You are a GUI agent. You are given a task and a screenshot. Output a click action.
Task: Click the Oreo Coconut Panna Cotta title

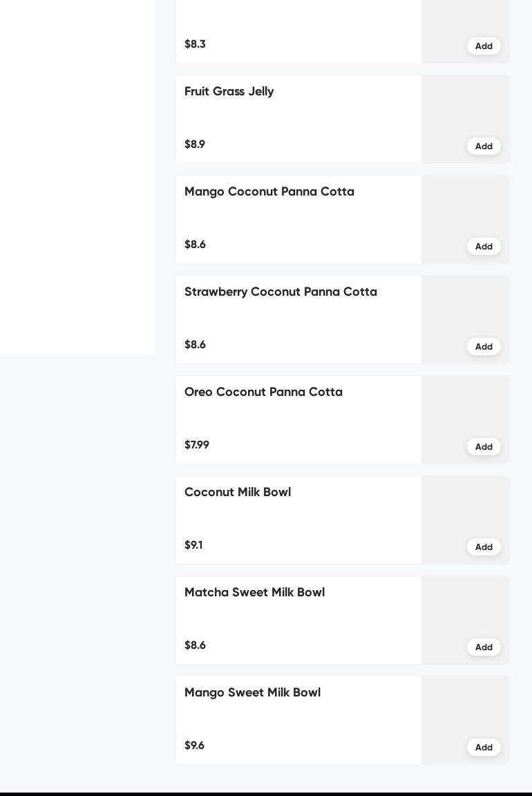click(x=263, y=392)
